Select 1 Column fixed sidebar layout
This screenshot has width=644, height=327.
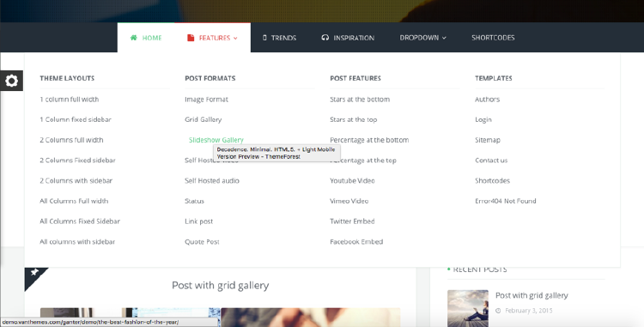pos(76,119)
